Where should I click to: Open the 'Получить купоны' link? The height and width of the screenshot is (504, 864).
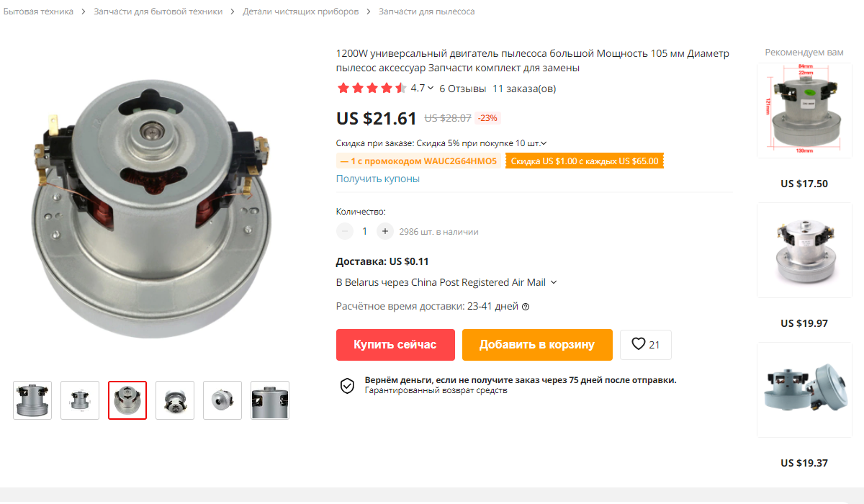[x=378, y=179]
